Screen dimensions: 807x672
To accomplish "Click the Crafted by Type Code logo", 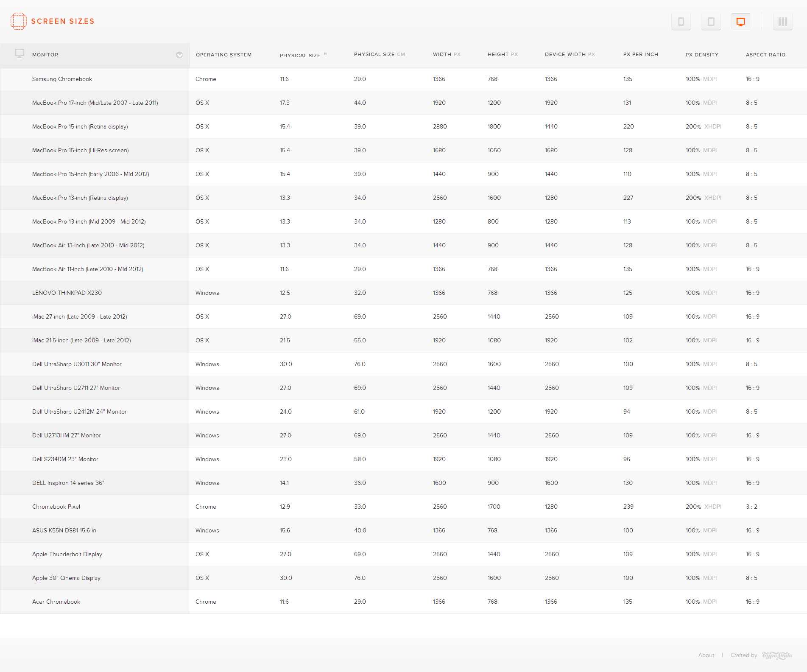I will pyautogui.click(x=777, y=655).
